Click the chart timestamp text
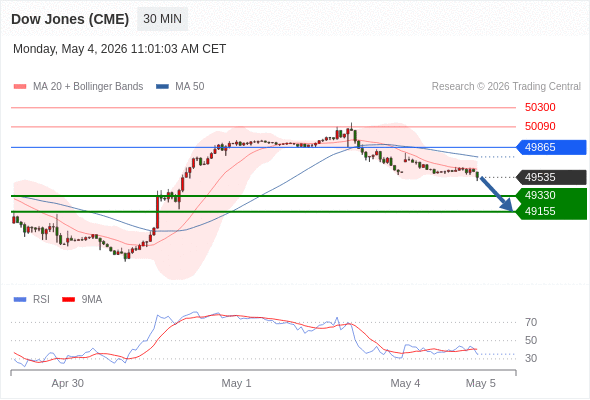590x400 pixels. pos(120,49)
